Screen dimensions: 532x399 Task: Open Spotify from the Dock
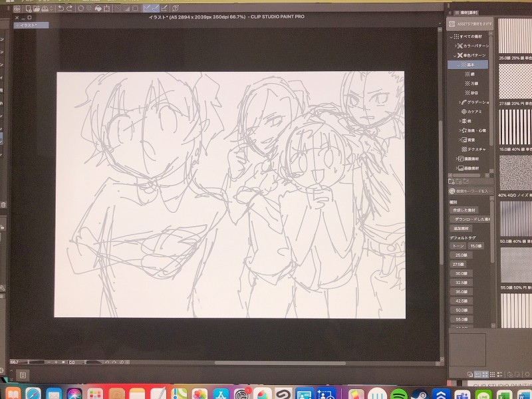click(399, 394)
